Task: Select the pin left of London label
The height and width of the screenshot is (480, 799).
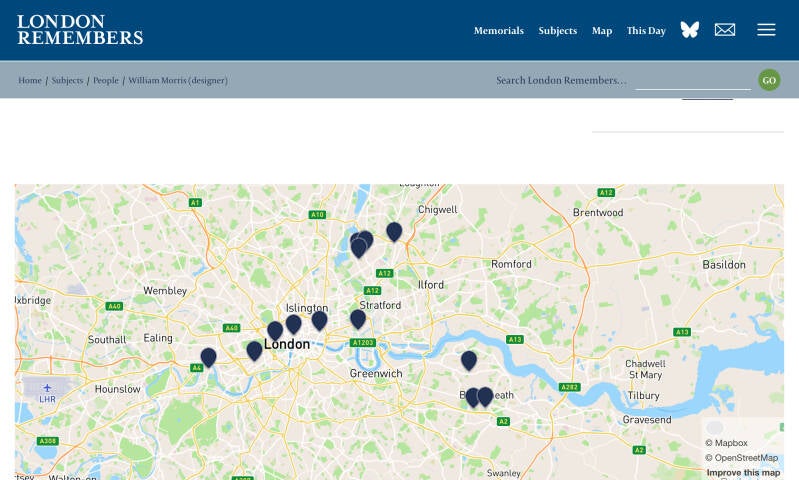Action: (254, 351)
